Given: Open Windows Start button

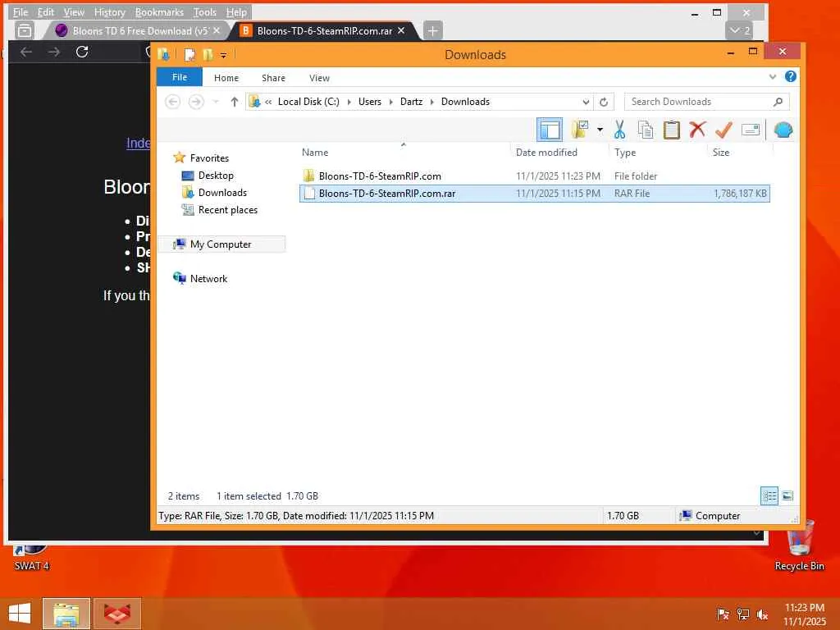Looking at the screenshot, I should (20, 613).
